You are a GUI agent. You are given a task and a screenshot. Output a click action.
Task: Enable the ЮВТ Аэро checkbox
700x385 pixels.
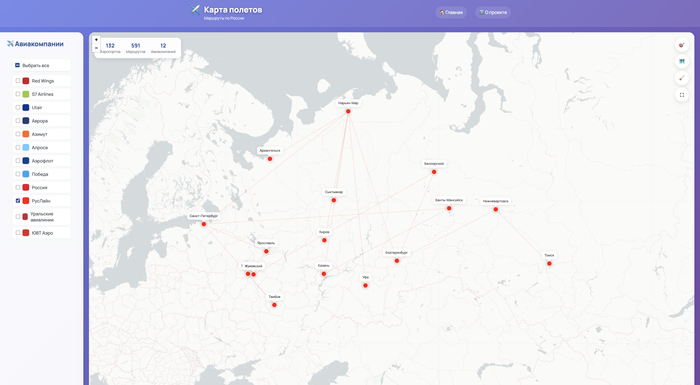point(18,233)
